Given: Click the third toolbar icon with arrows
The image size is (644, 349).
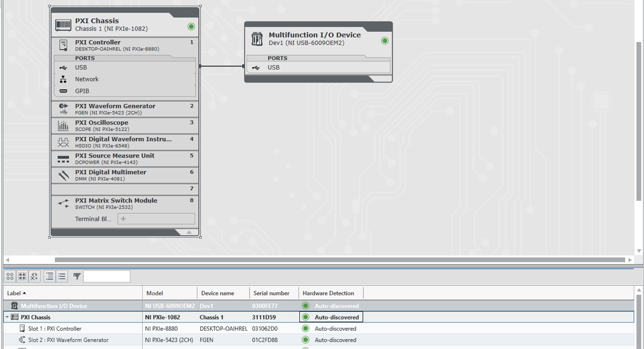Looking at the screenshot, I should pos(34,276).
